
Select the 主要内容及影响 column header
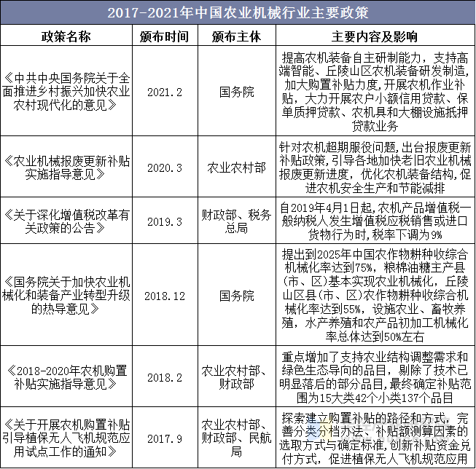click(375, 36)
